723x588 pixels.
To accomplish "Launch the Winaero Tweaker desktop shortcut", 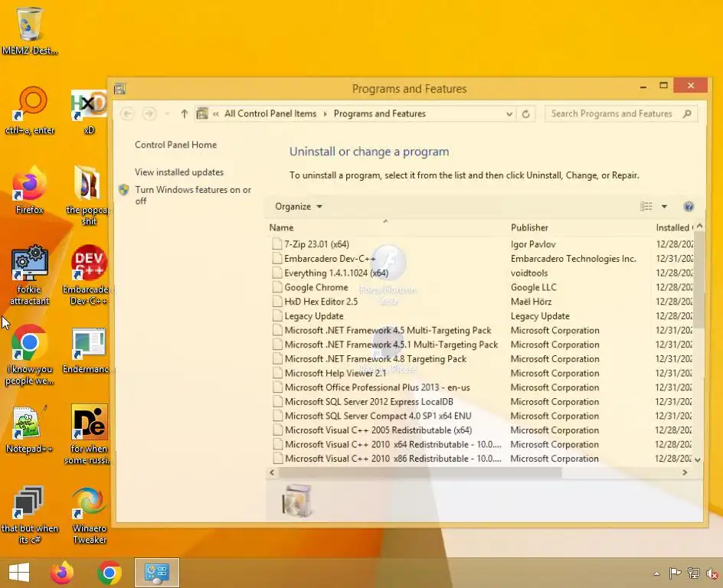I will coord(90,514).
